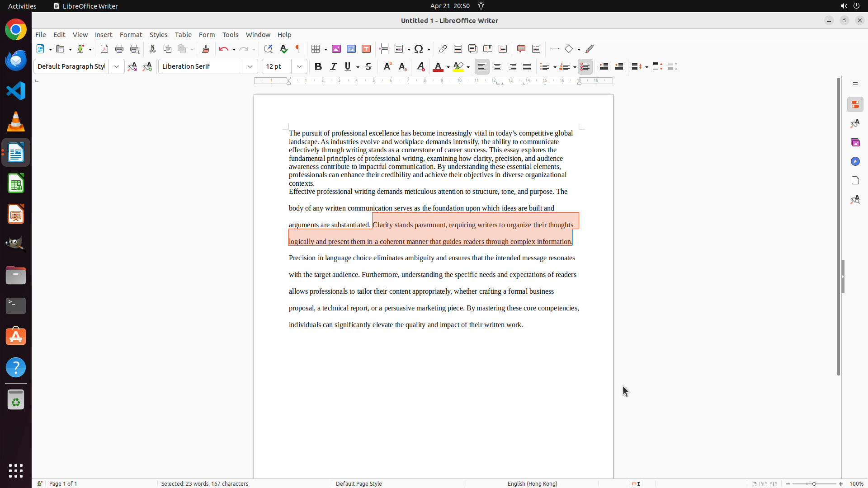The width and height of the screenshot is (868, 488).
Task: Open Thunderbird from the dock
Action: point(16,60)
